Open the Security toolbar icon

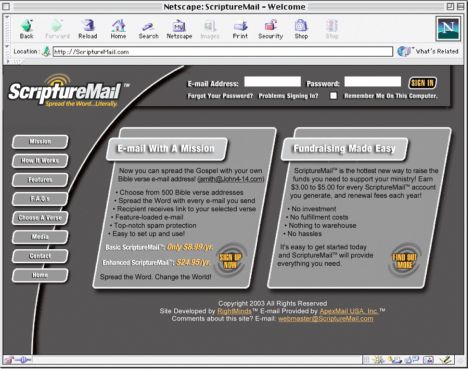[270, 30]
